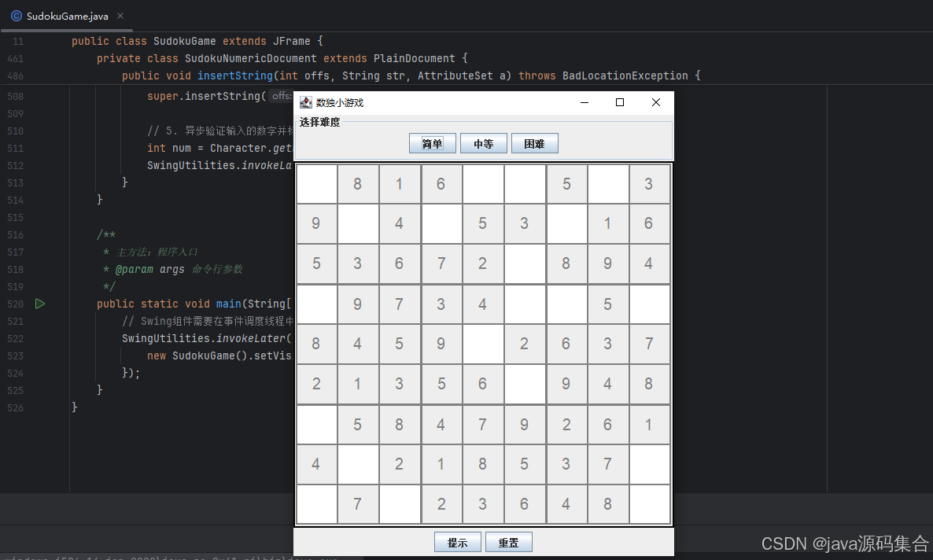Viewport: 933px width, 560px height.
Task: Select the SudokuGame.java editor tab
Action: pyautogui.click(x=67, y=16)
